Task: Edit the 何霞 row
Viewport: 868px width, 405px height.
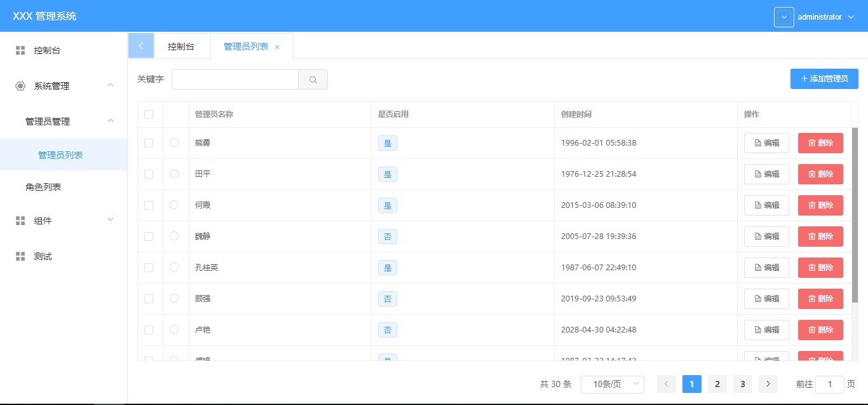Action: click(x=766, y=205)
